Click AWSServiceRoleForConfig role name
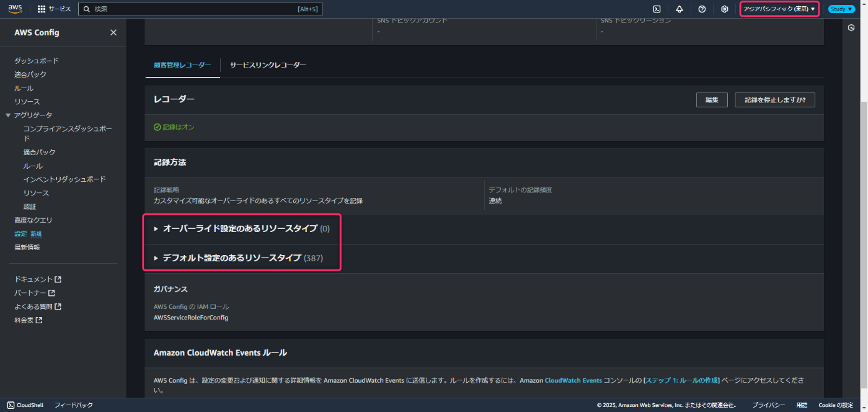The width and height of the screenshot is (868, 412). point(191,318)
